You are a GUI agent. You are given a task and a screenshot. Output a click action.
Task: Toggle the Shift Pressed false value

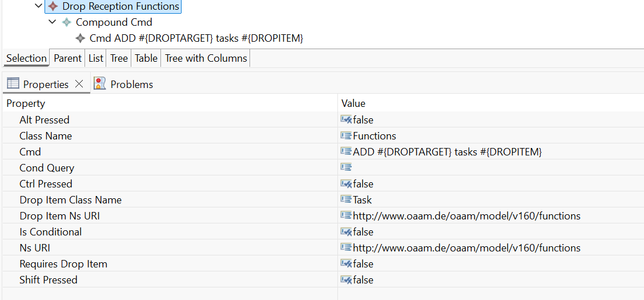click(363, 280)
